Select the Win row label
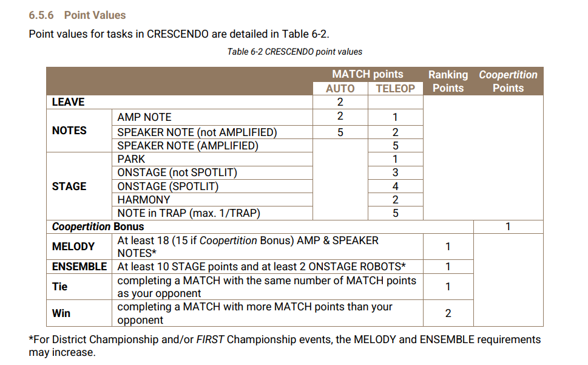Viewport: 588px width, 365px height. pyautogui.click(x=61, y=313)
